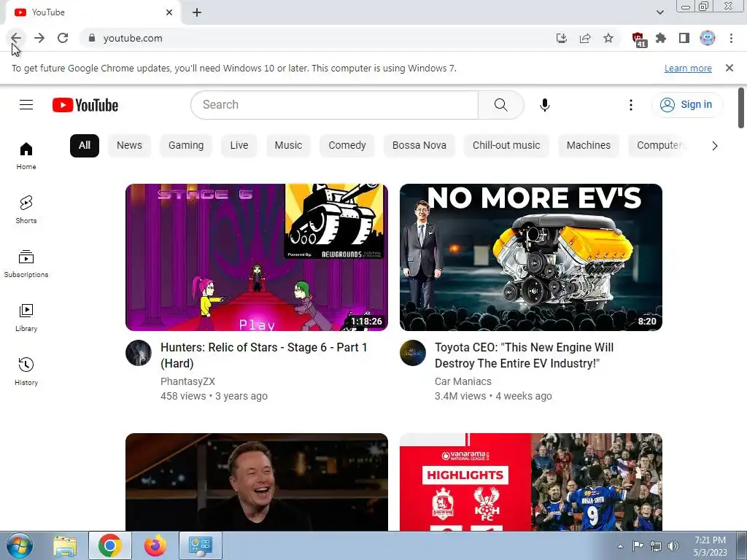
Task: Show more category chips with right arrow
Action: [715, 146]
